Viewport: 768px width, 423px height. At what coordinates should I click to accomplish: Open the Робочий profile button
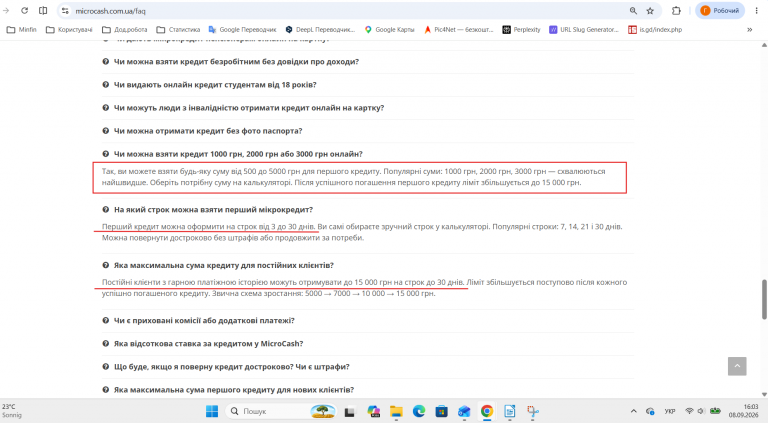(720, 11)
